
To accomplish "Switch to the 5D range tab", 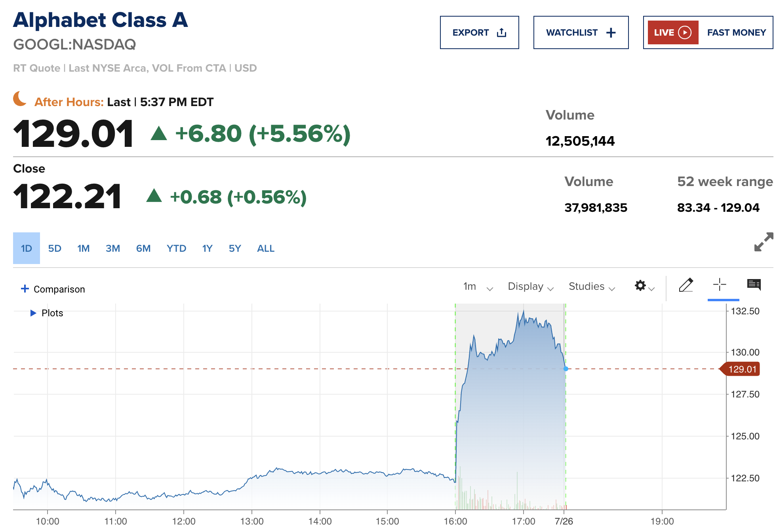I will 55,249.
